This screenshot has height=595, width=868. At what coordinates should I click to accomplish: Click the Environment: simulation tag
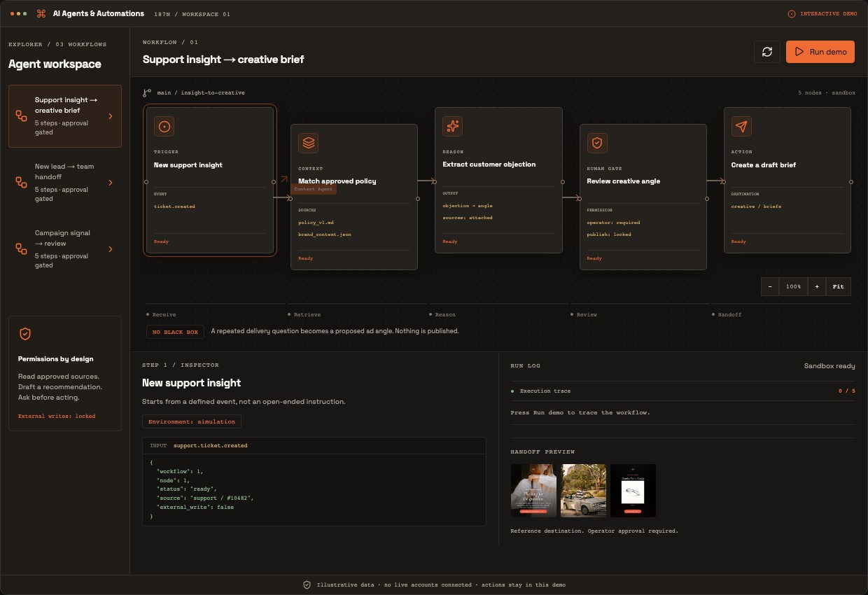pyautogui.click(x=192, y=421)
